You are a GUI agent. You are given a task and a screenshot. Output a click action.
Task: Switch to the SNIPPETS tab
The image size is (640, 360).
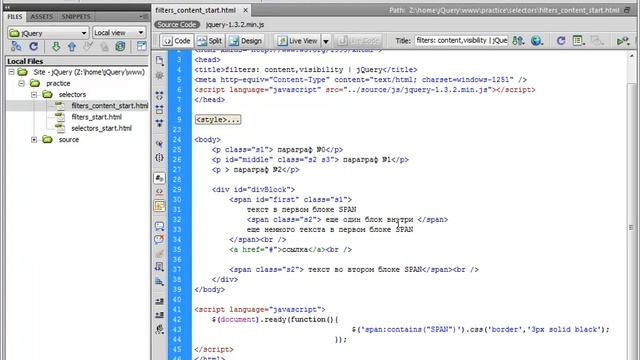(76, 17)
